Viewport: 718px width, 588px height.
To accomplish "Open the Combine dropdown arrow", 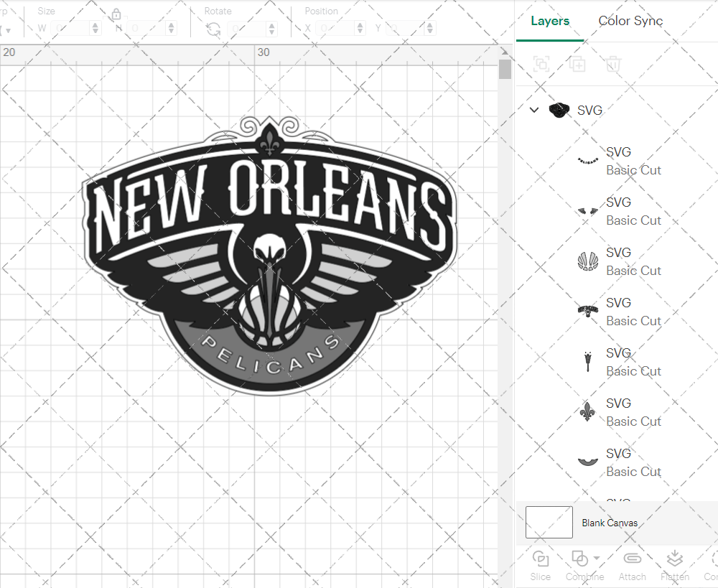I will [x=597, y=559].
